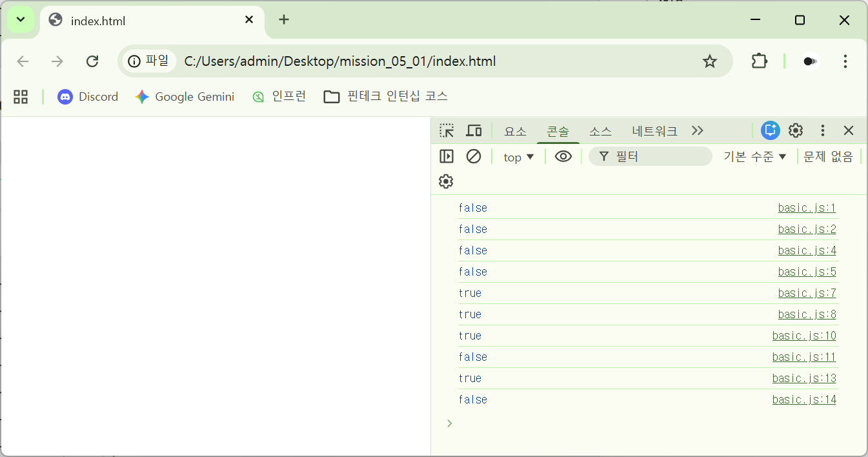Open the console settings gear
Image resolution: width=868 pixels, height=457 pixels.
[446, 181]
